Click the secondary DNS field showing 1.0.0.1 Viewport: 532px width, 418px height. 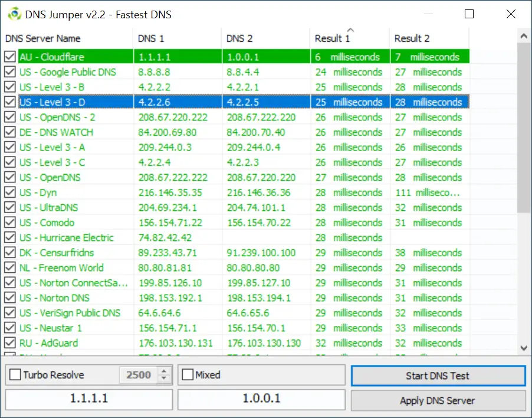point(262,399)
